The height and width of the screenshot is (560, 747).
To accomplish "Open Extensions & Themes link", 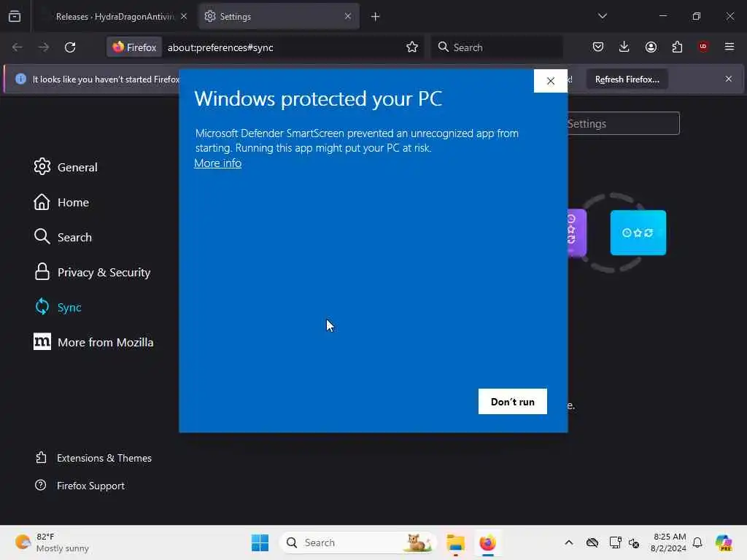I will (93, 458).
